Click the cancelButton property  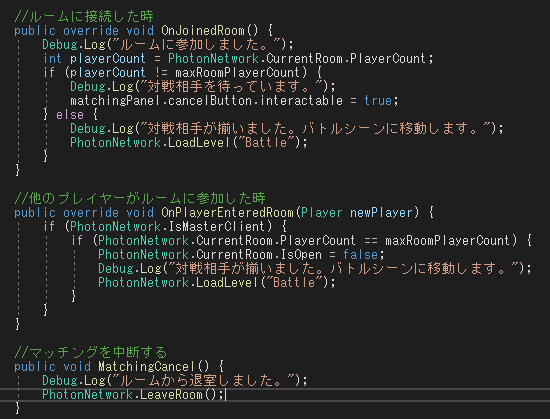(210, 101)
